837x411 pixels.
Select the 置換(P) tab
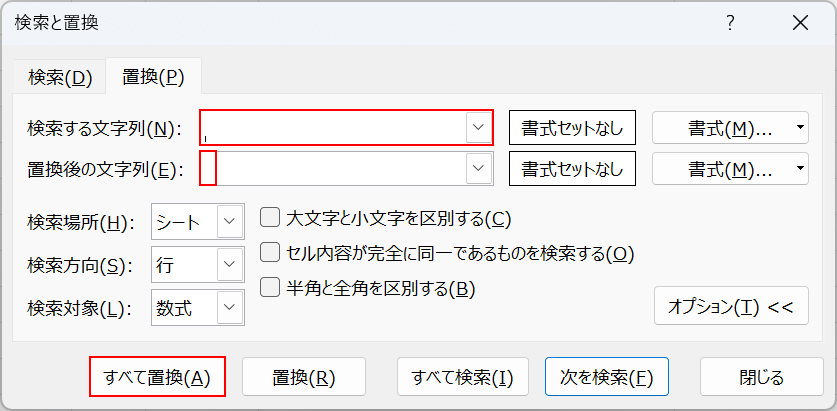[153, 77]
